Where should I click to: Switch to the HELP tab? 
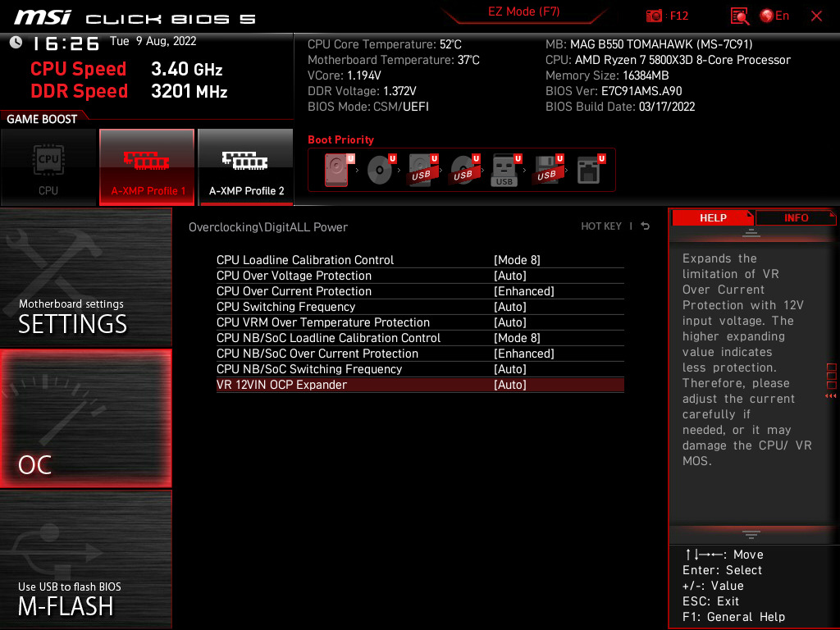point(713,217)
